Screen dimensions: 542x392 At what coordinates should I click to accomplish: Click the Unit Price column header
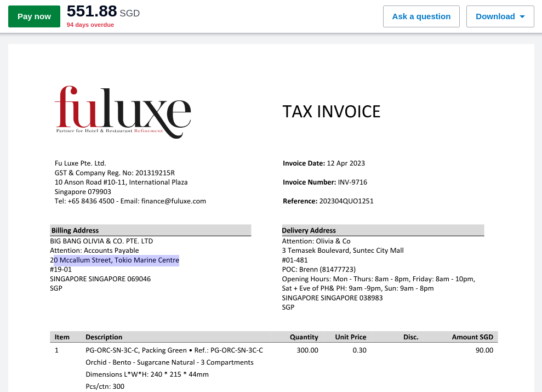(351, 337)
